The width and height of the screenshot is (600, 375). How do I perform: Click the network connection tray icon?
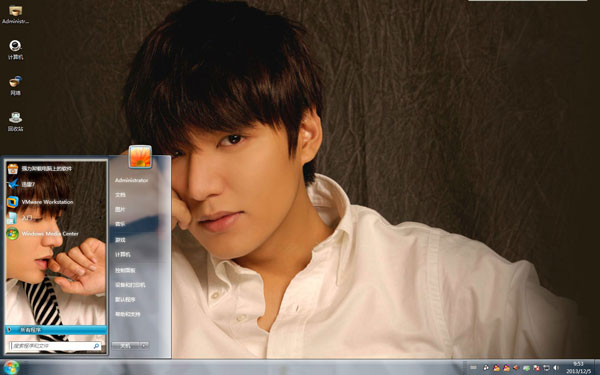tap(546, 368)
